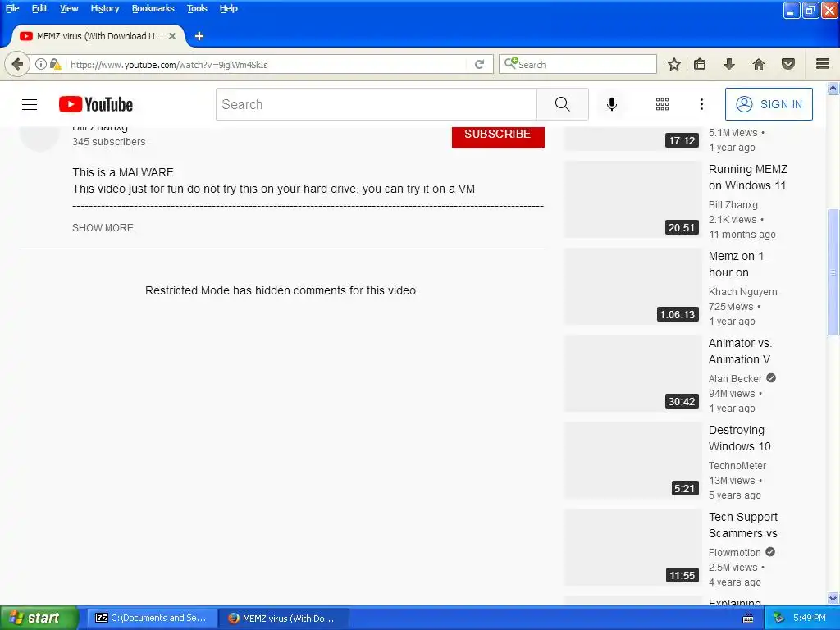Reload the current page

click(479, 64)
